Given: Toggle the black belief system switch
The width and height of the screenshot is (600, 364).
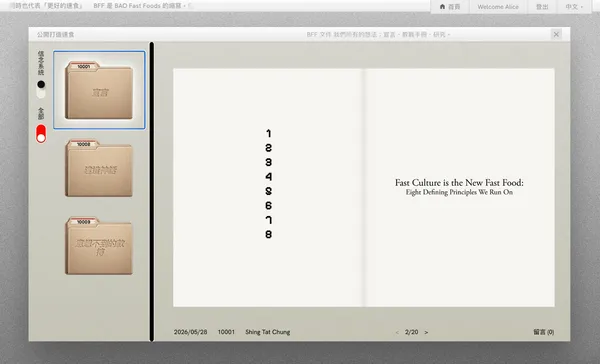Looking at the screenshot, I should (x=41, y=89).
